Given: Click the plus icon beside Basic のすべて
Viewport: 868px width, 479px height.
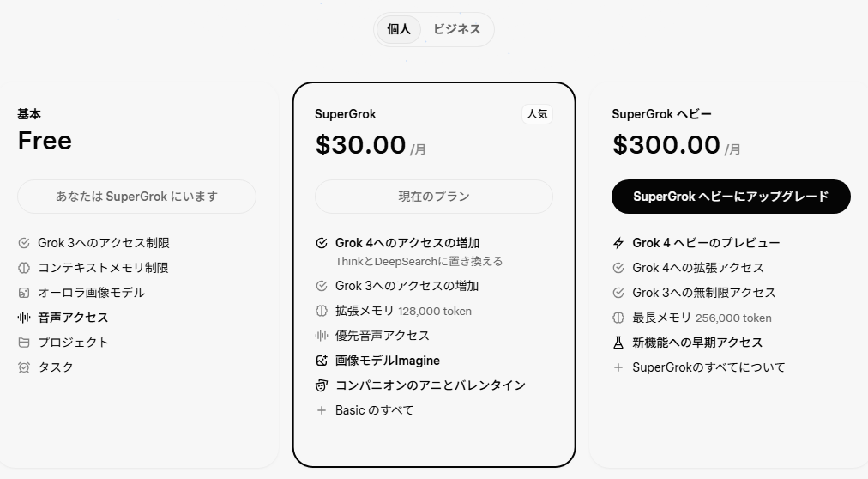Looking at the screenshot, I should pyautogui.click(x=322, y=410).
